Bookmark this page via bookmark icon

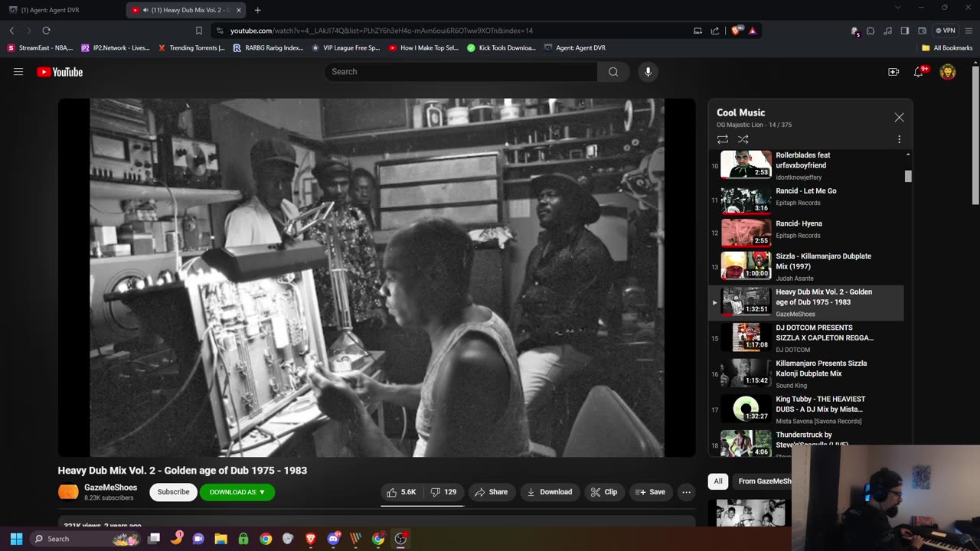(198, 31)
